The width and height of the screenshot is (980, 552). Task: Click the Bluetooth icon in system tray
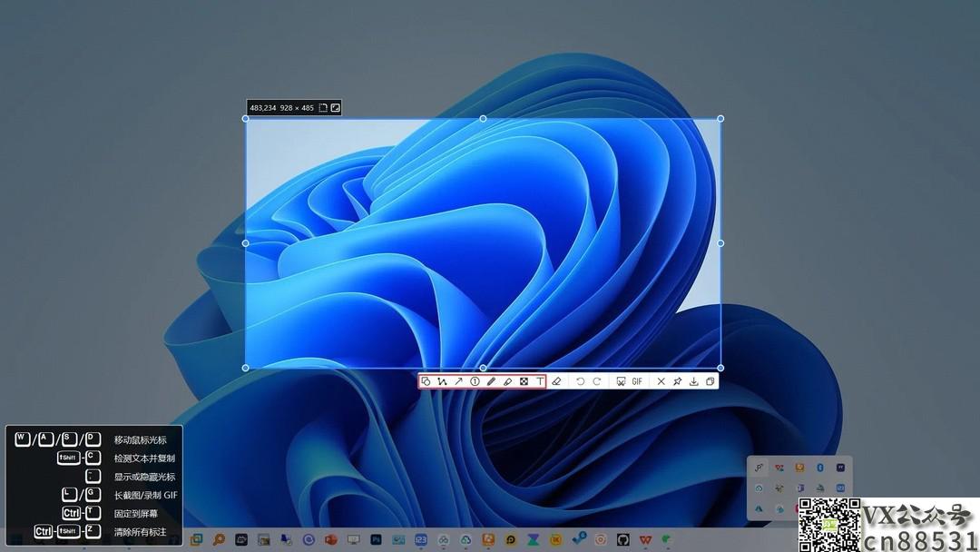(819, 468)
